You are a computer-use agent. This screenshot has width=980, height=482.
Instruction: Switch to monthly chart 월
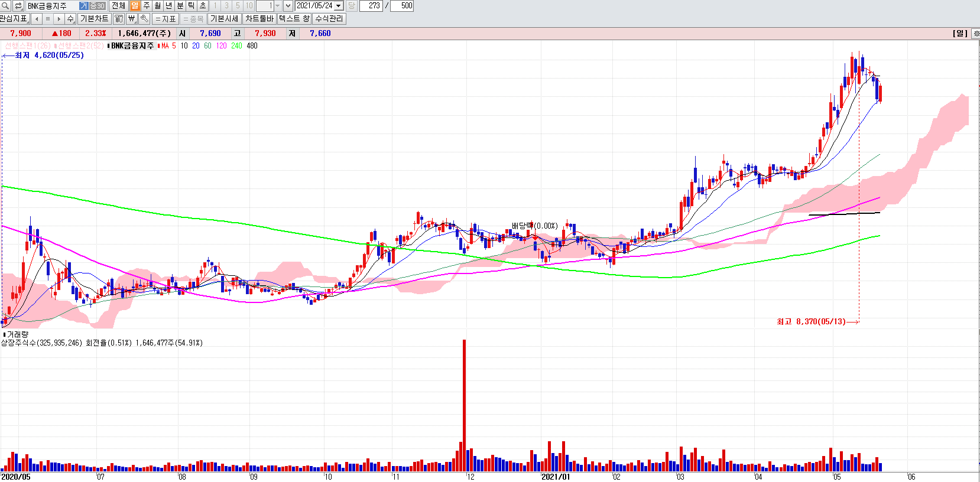click(x=157, y=6)
